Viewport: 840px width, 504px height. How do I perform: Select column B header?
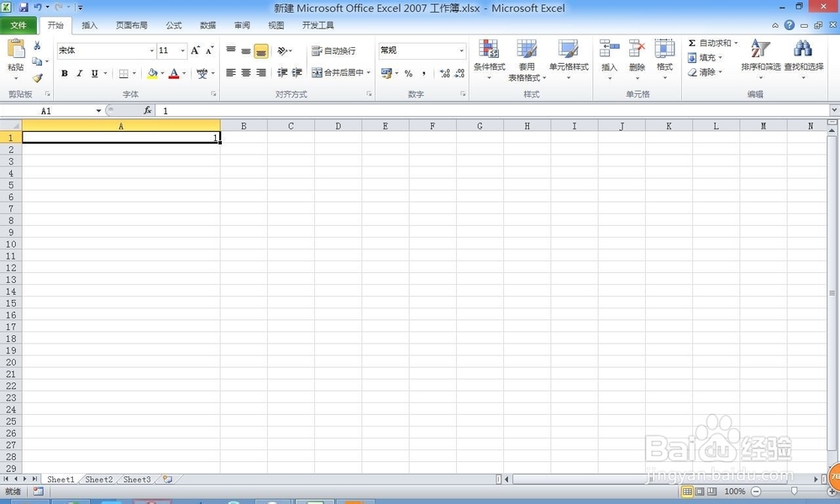(x=244, y=126)
